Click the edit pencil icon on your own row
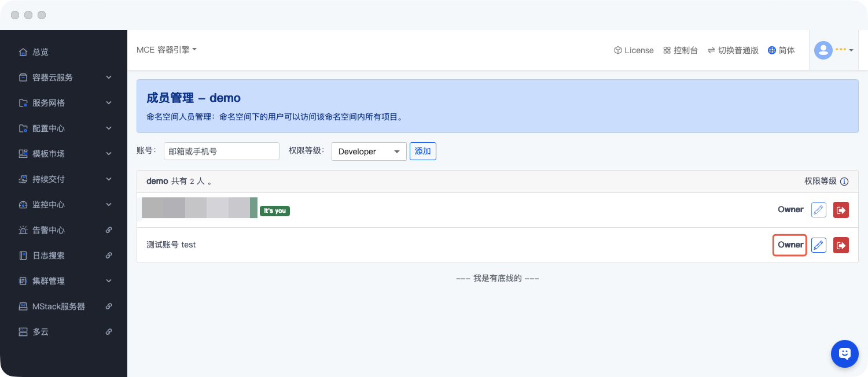868x377 pixels. (x=818, y=210)
